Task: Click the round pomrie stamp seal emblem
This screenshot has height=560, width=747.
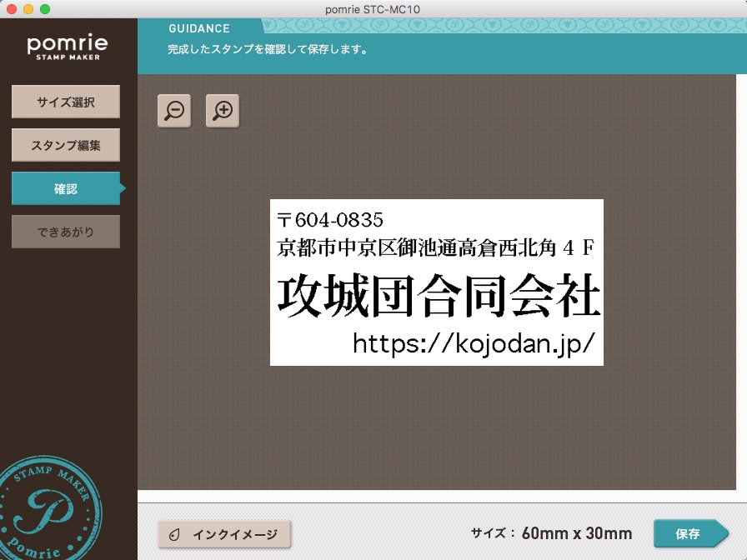Action: [x=48, y=508]
